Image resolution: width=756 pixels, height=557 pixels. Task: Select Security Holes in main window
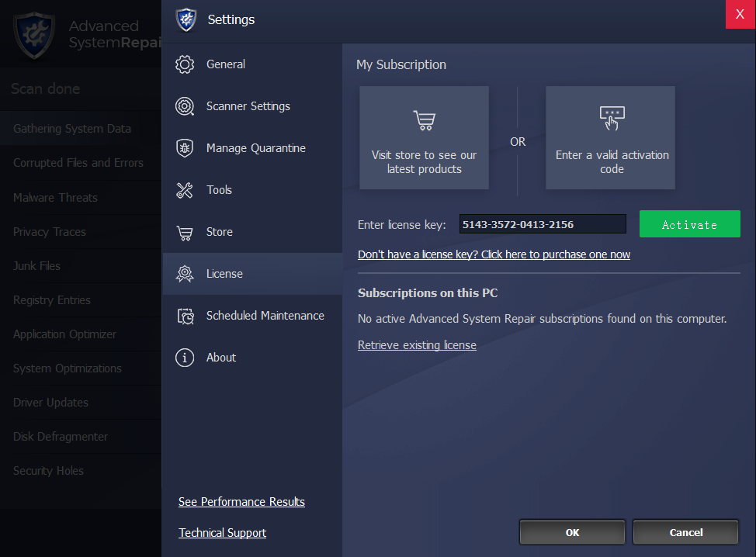[81, 471]
